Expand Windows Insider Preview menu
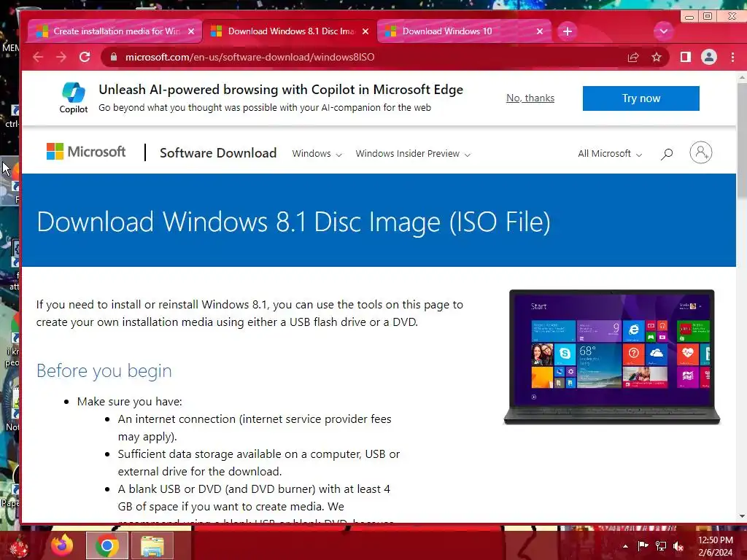Image resolution: width=747 pixels, height=560 pixels. coord(413,154)
